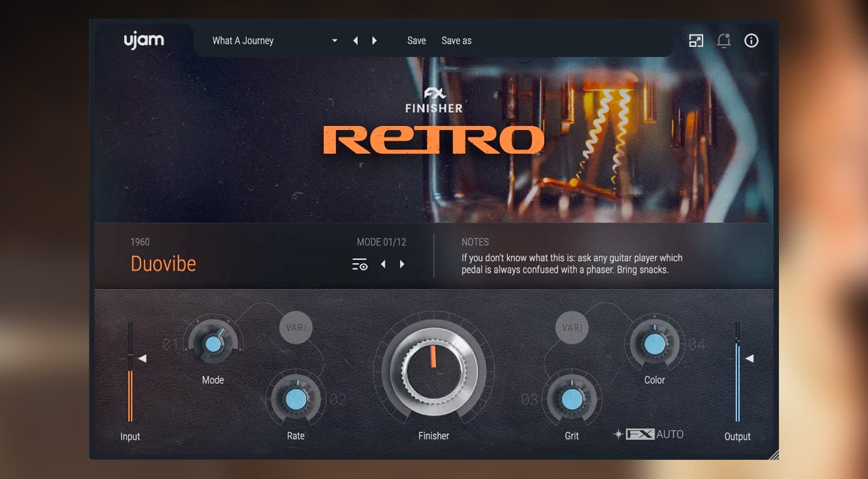Click the resize grip in the window corner

tap(773, 454)
